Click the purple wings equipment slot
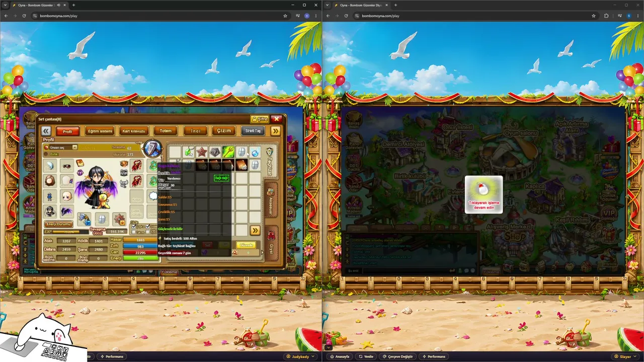The image size is (644, 362). point(66,212)
